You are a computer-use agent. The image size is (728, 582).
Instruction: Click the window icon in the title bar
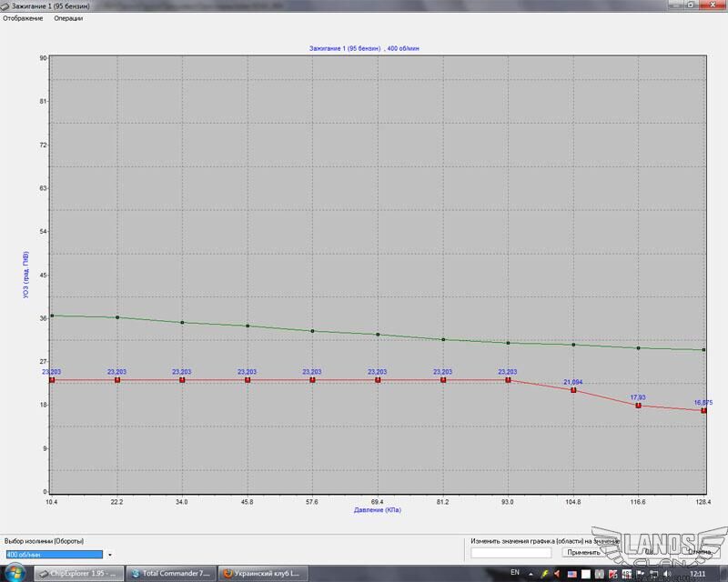coord(5,6)
